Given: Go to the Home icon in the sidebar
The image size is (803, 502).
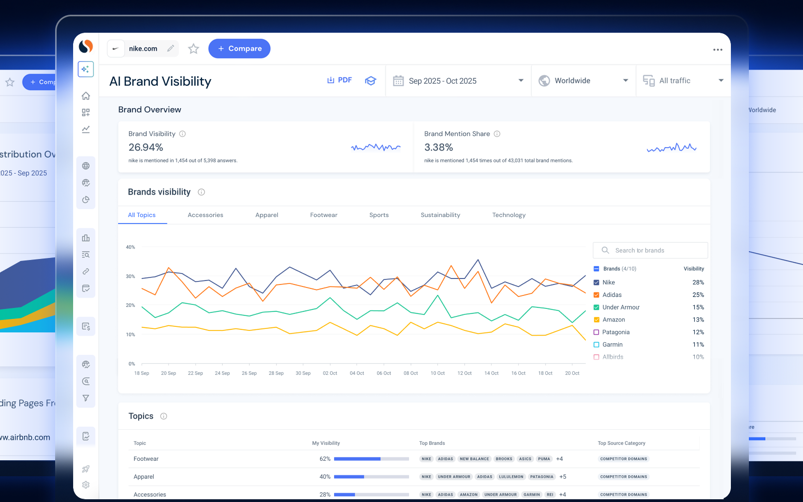Looking at the screenshot, I should (86, 96).
